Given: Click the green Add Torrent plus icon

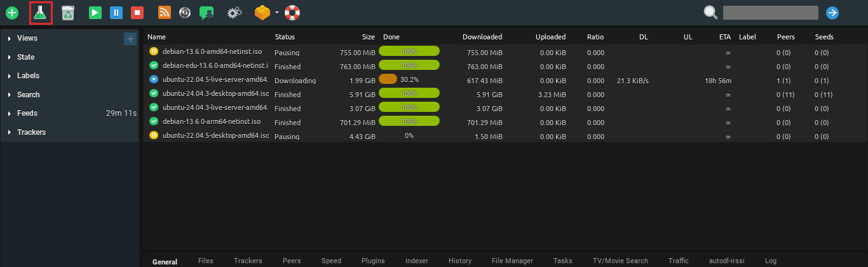Looking at the screenshot, I should point(12,13).
